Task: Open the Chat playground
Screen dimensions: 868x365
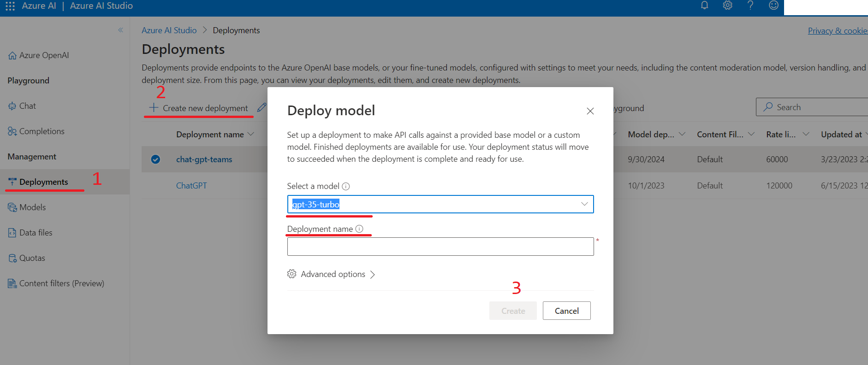Action: [22, 106]
